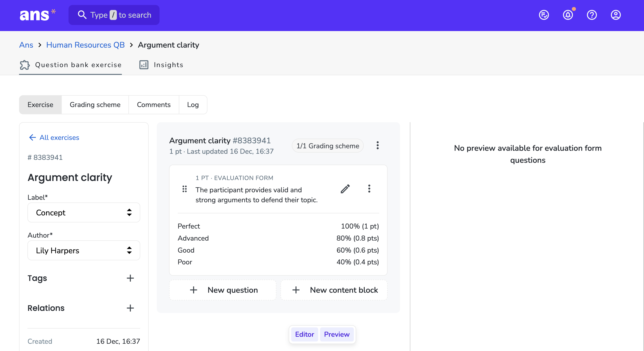This screenshot has height=351, width=644.
Task: Click the Poor 40% (0.4 pts) row
Action: [278, 262]
